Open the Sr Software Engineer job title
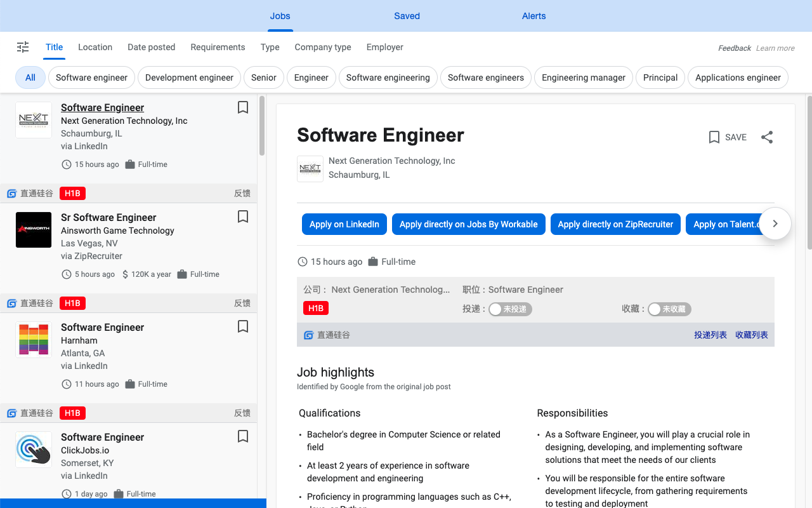Viewport: 812px width, 508px height. tap(108, 217)
